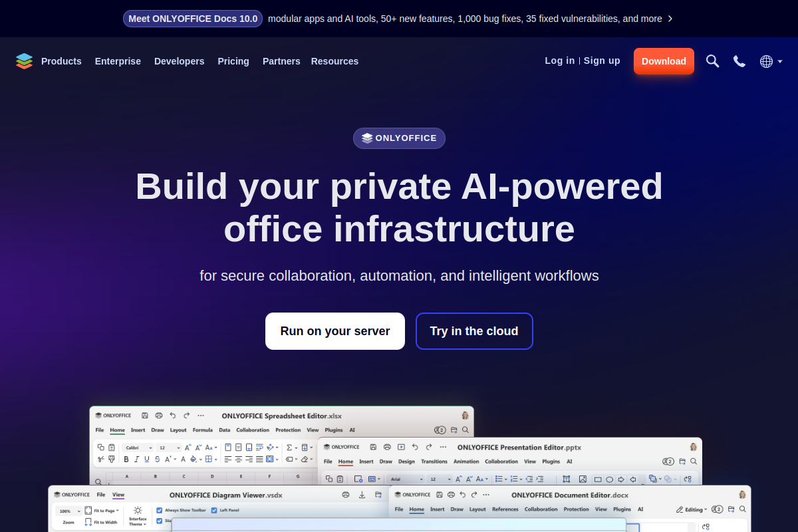Toggle Always Show Toolbar checkbox in Diagram Viewer
Viewport: 798px width, 532px height.
pyautogui.click(x=159, y=511)
